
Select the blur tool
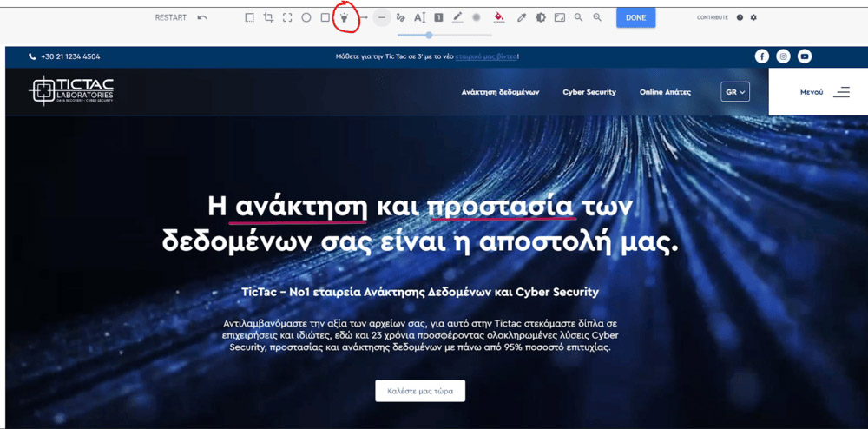476,17
